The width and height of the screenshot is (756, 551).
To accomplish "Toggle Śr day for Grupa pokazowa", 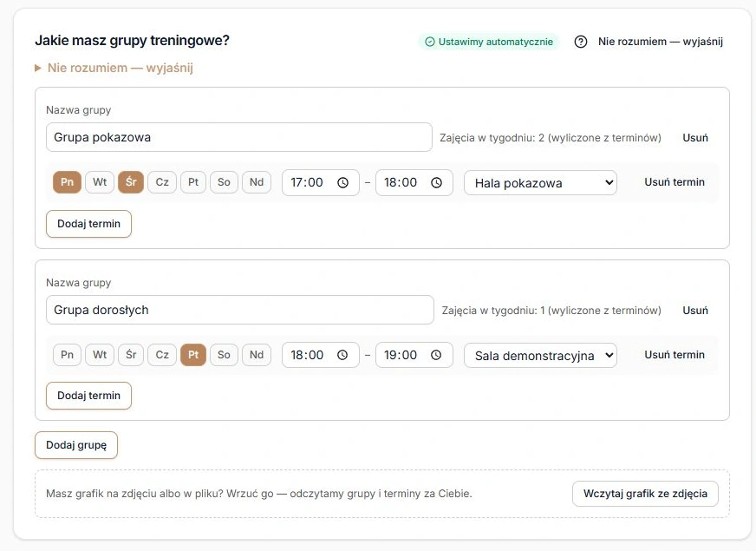I will 131,182.
